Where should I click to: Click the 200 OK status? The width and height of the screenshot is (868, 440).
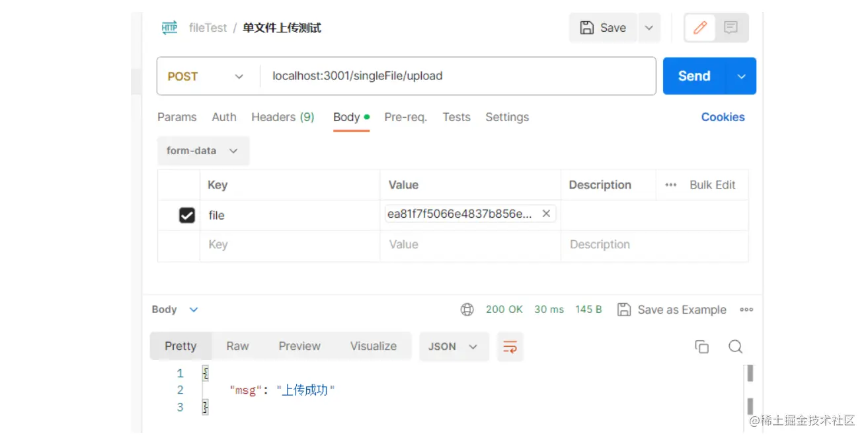pyautogui.click(x=504, y=310)
